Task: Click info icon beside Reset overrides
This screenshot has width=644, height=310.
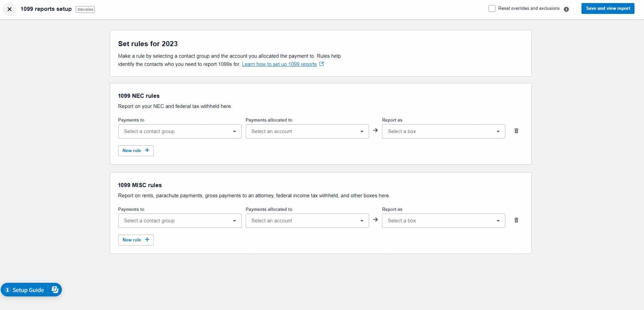Action: pos(566,9)
